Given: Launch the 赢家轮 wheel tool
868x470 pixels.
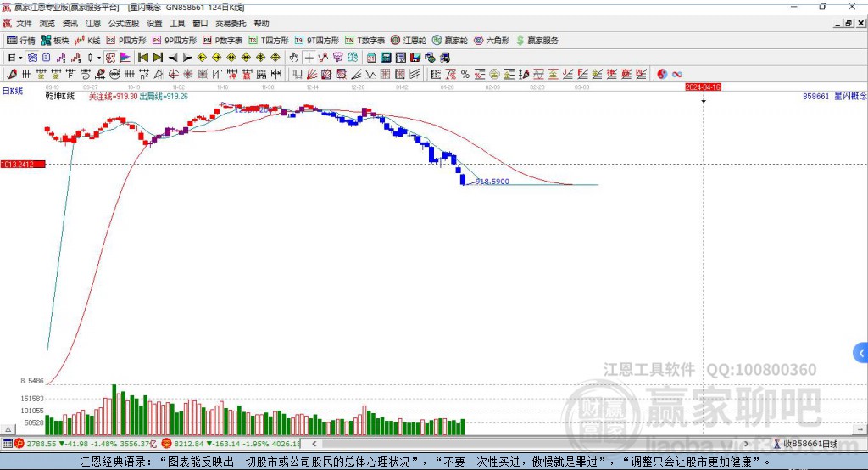Looking at the screenshot, I should coord(450,41).
